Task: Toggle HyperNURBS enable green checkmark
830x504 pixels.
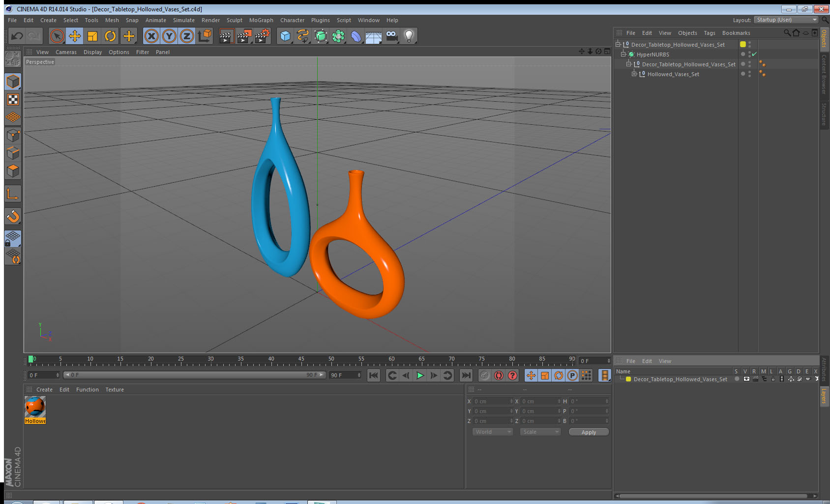Action: 755,54
